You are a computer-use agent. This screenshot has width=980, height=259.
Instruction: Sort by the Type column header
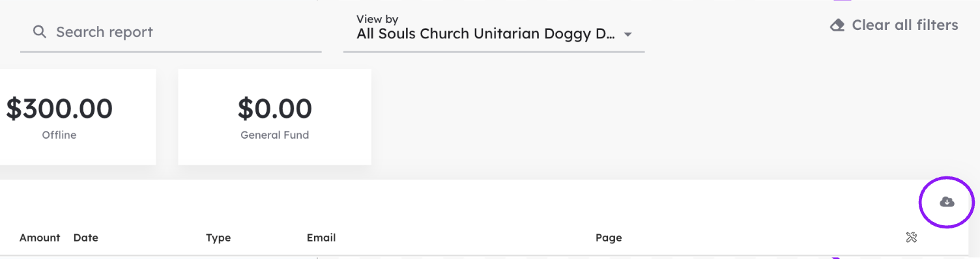[218, 238]
